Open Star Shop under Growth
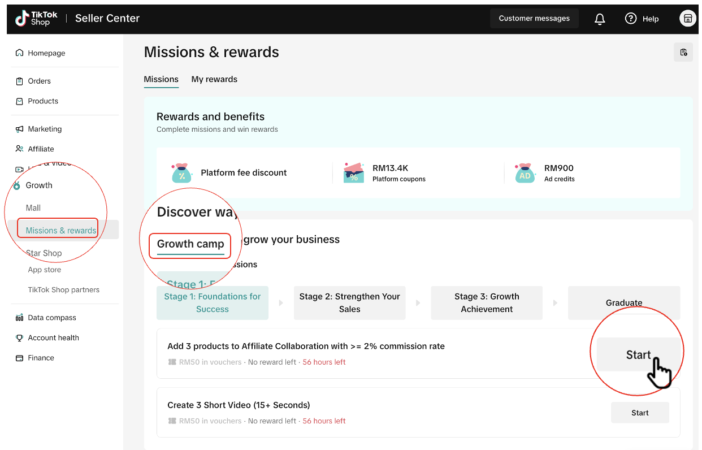 pyautogui.click(x=44, y=253)
